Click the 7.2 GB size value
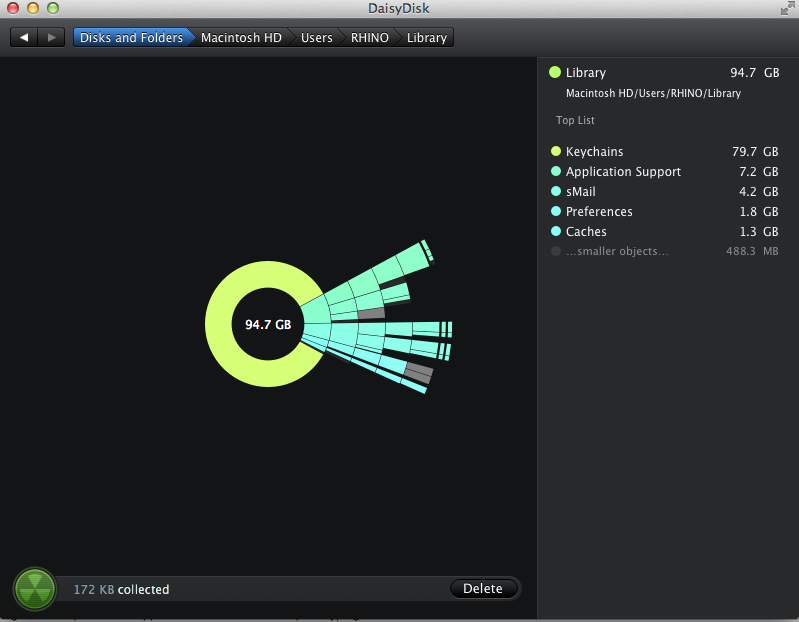Viewport: 799px width, 622px height. point(758,172)
